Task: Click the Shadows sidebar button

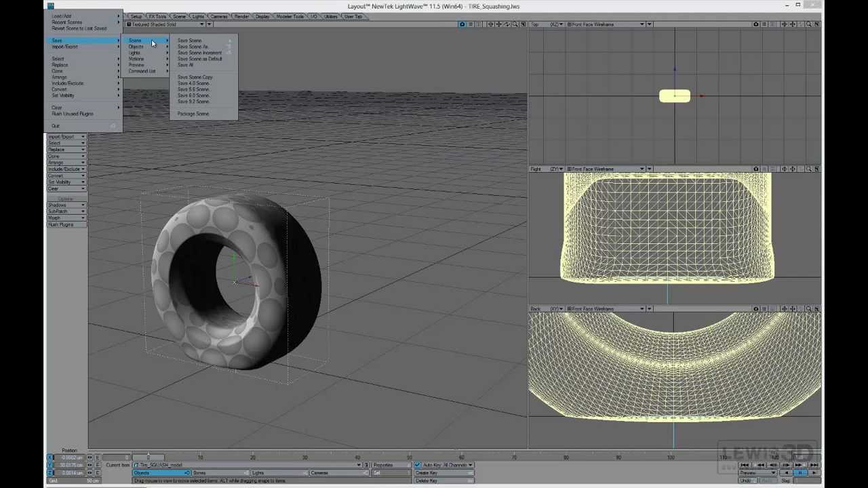Action: click(66, 205)
